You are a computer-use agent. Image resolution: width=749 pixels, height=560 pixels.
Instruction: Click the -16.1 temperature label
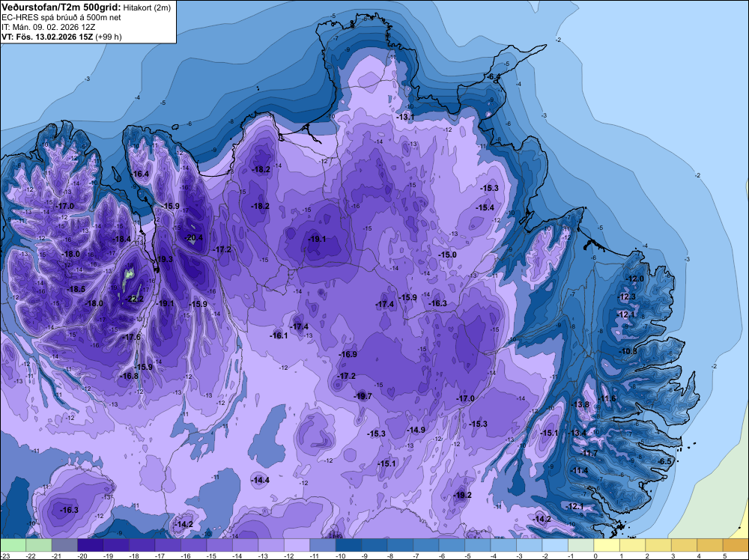(279, 335)
